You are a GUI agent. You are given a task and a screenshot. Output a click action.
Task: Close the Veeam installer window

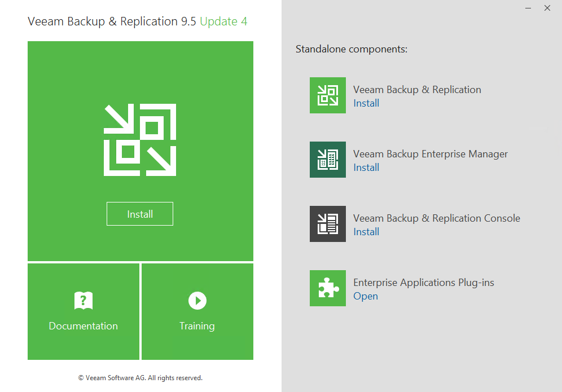[x=547, y=8]
